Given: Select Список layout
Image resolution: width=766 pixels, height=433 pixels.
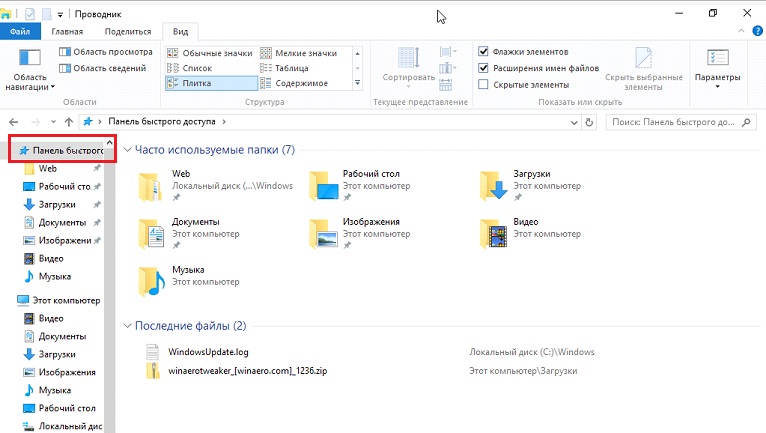Looking at the screenshot, I should 190,68.
